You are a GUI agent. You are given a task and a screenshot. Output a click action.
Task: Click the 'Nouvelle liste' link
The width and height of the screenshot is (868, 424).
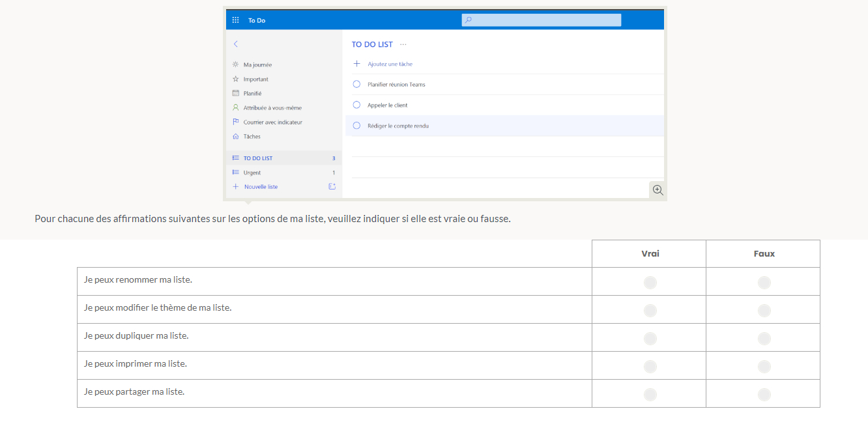[261, 187]
